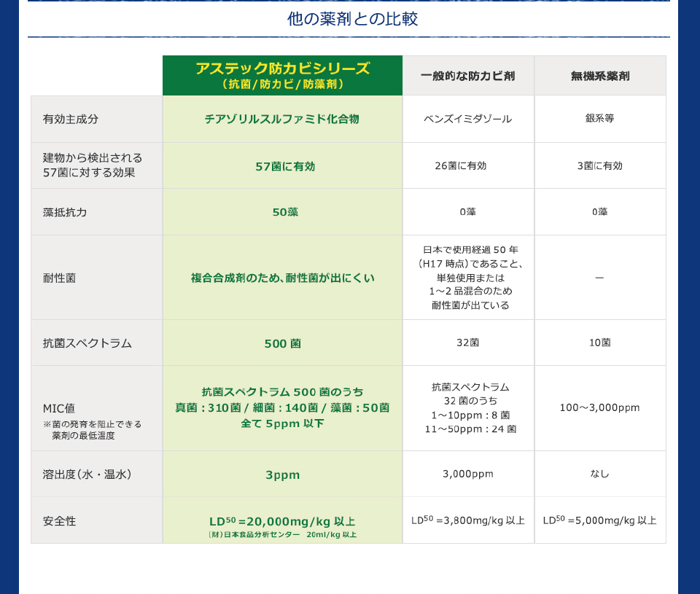Viewport: 700px width, 594px height.
Task: Select the 32菌 cell
Action: coord(468,343)
